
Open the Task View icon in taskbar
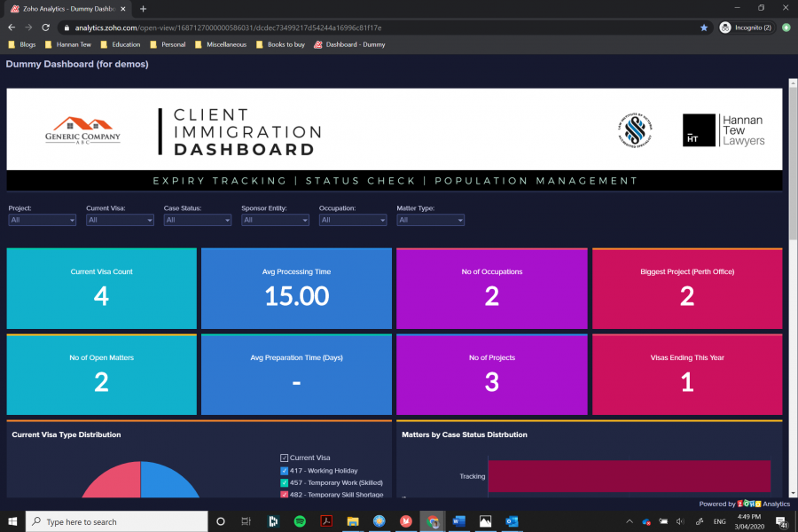coord(246,521)
